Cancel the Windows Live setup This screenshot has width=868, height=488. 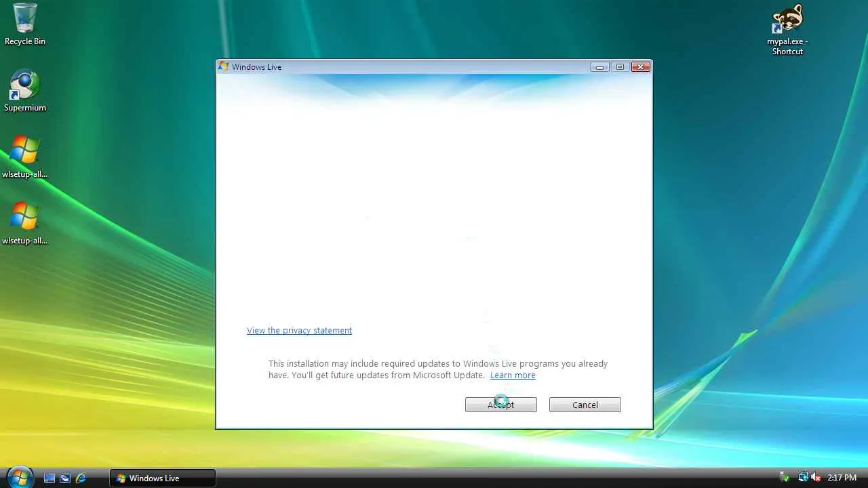585,405
